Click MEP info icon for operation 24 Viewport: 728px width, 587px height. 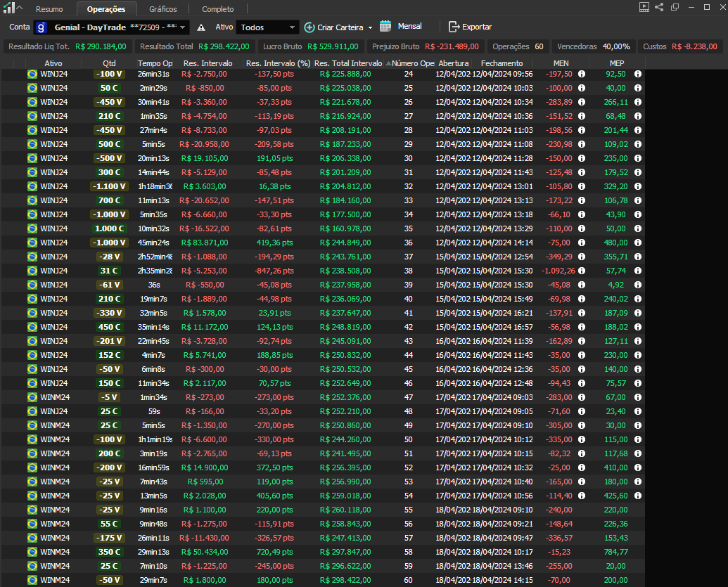638,74
